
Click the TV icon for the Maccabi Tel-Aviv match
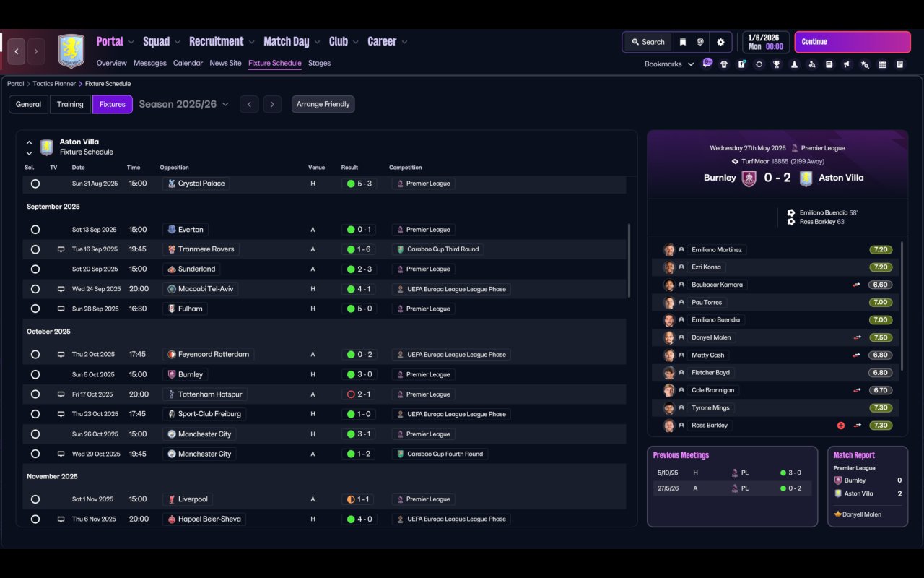61,289
